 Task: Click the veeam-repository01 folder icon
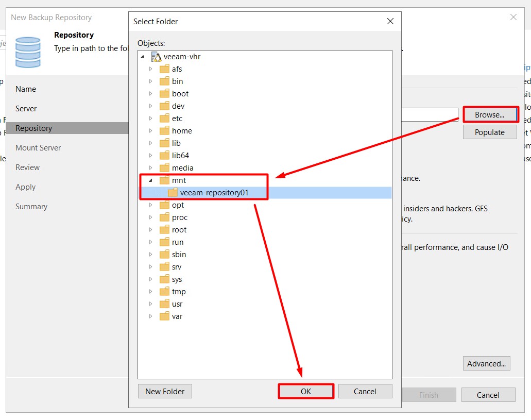pos(173,193)
